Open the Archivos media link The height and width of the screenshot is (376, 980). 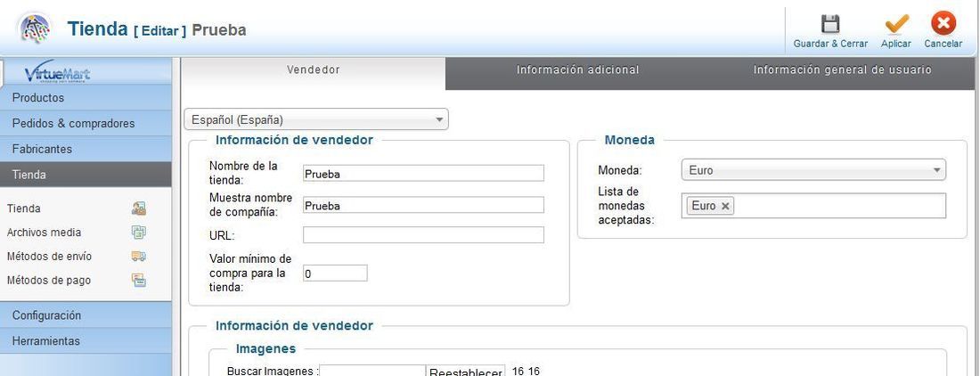pyautogui.click(x=44, y=233)
